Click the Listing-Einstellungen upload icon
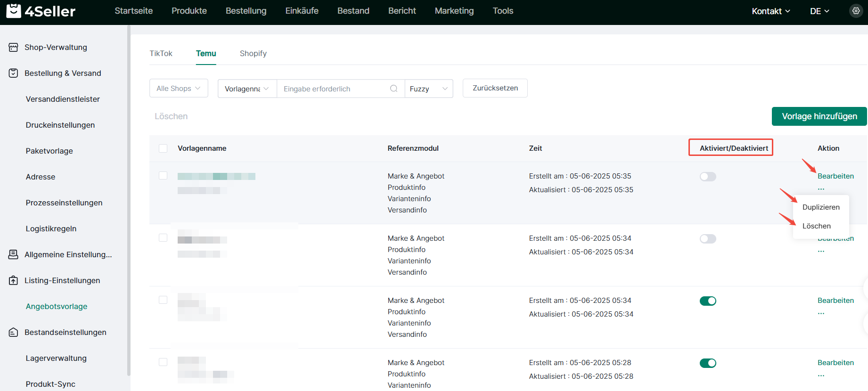Viewport: 868px width, 391px height. point(13,281)
